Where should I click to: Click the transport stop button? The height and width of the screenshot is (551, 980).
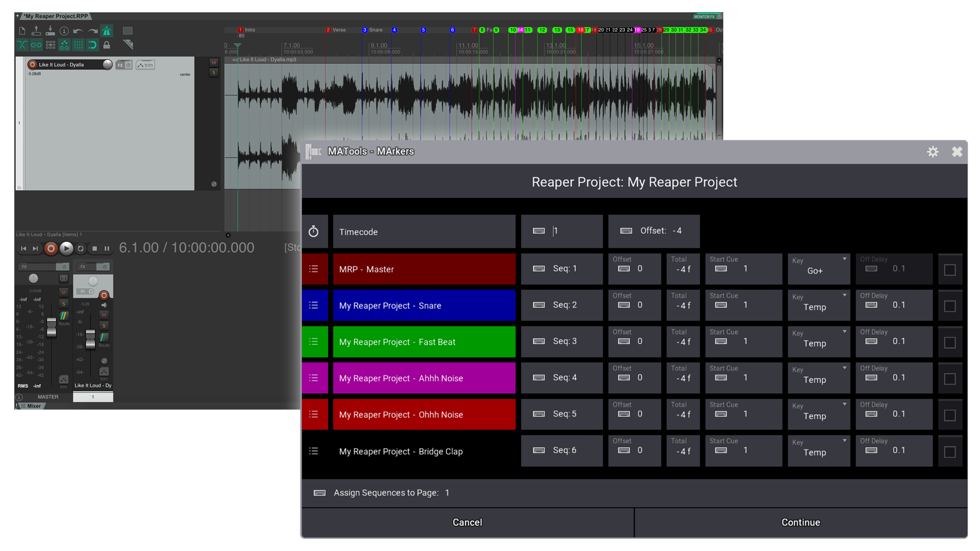(x=94, y=248)
